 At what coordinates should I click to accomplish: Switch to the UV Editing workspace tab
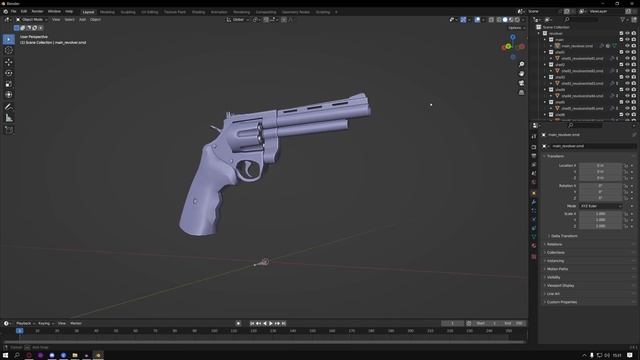(x=149, y=12)
